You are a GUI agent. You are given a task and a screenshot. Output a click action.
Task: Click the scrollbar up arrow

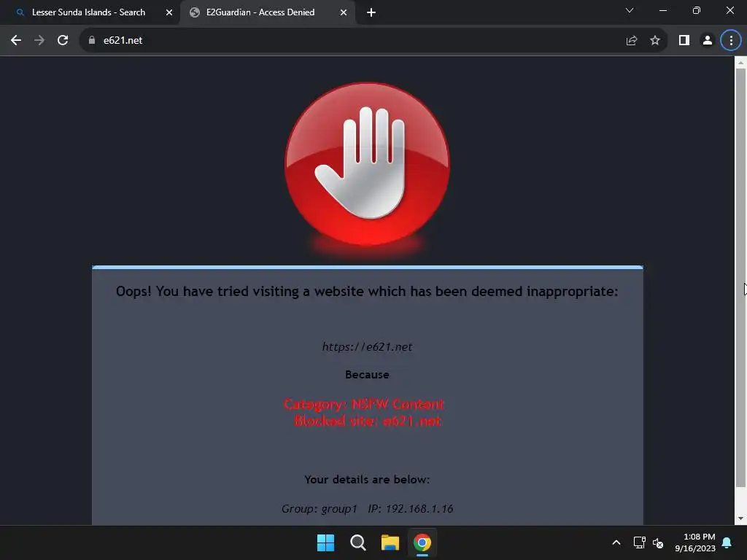tap(740, 63)
